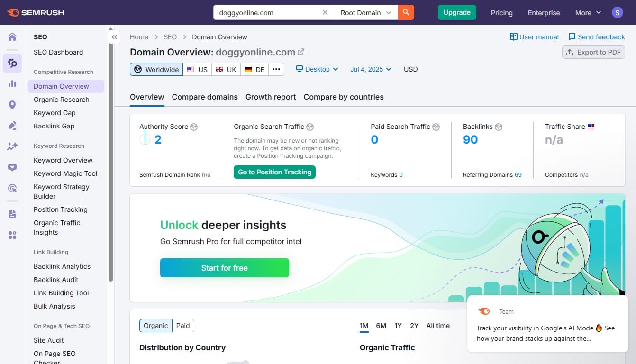The height and width of the screenshot is (364, 636).
Task: Collapse the sidebar with double chevron
Action: [114, 37]
